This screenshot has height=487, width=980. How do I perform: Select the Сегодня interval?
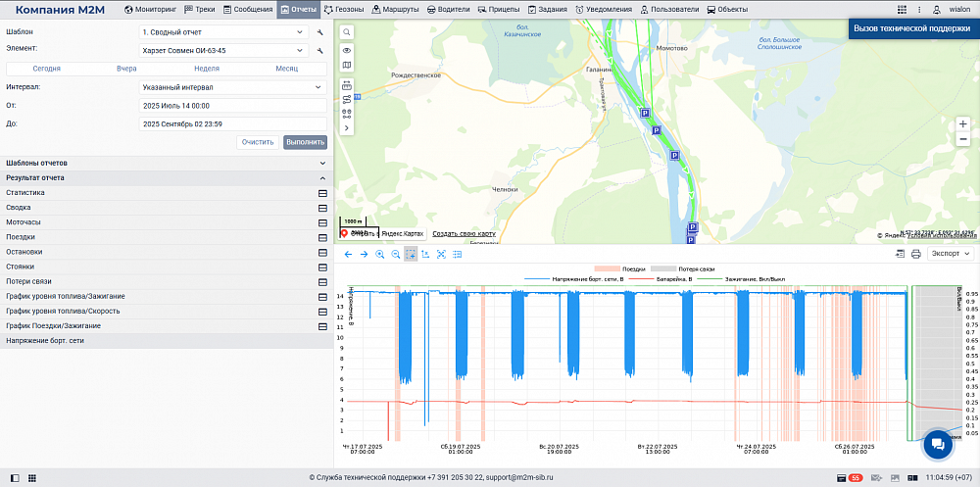[46, 69]
